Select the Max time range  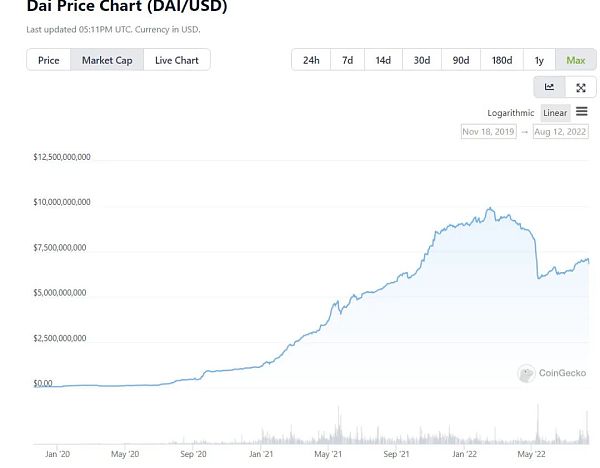point(575,60)
